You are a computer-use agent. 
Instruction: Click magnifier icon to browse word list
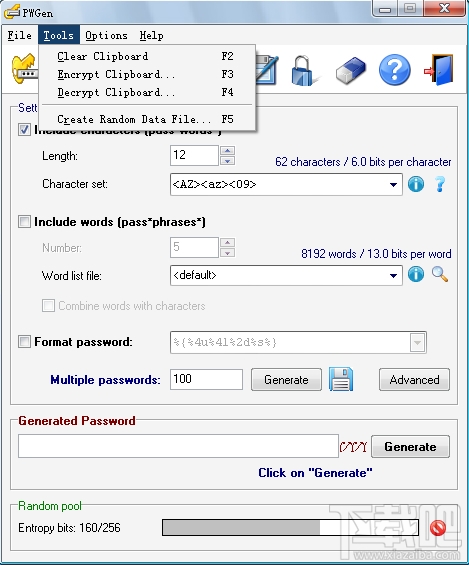pyautogui.click(x=440, y=274)
